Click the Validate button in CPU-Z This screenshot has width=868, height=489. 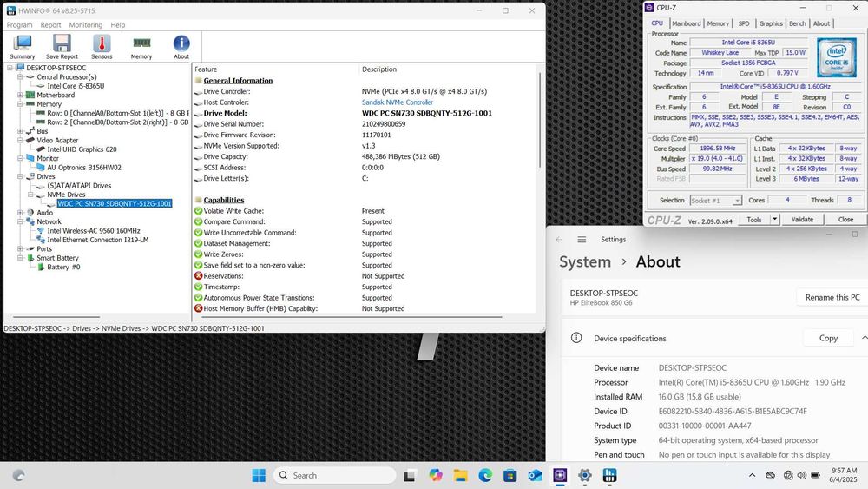coord(802,219)
